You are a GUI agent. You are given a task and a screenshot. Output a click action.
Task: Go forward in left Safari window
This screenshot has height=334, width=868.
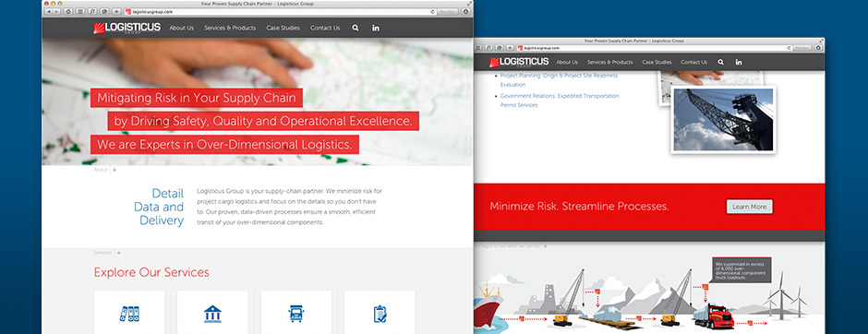click(x=56, y=12)
